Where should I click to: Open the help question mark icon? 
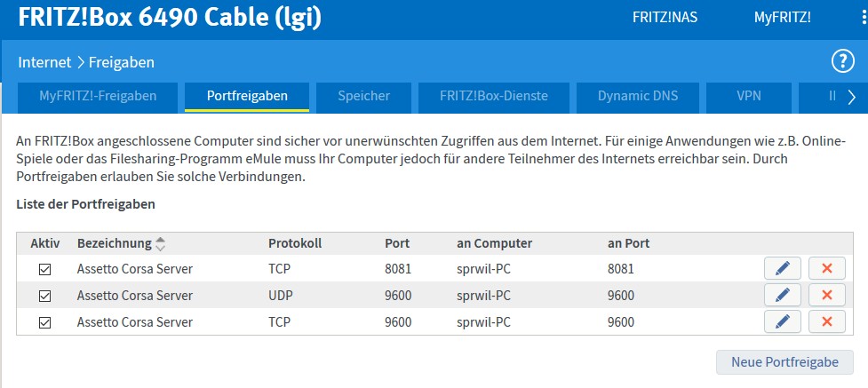pos(841,61)
